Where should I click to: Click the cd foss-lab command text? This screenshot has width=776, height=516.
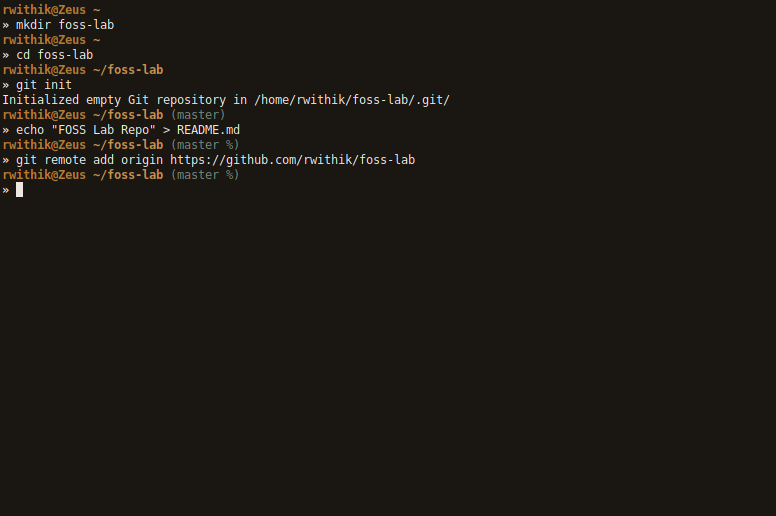pos(54,55)
